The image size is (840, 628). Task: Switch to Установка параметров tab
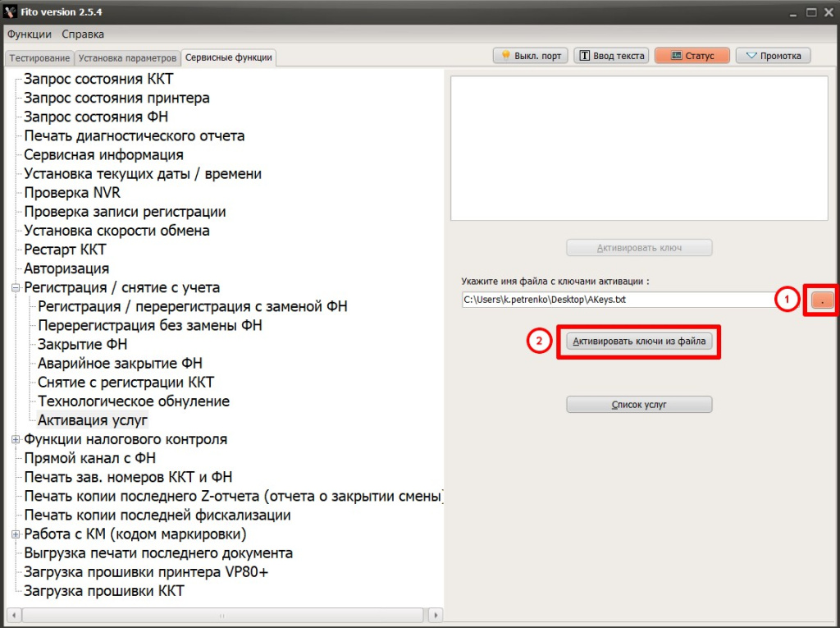pyautogui.click(x=127, y=58)
